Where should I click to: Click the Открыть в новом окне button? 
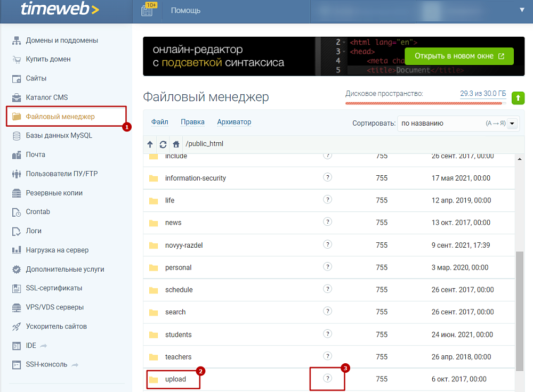pos(459,56)
